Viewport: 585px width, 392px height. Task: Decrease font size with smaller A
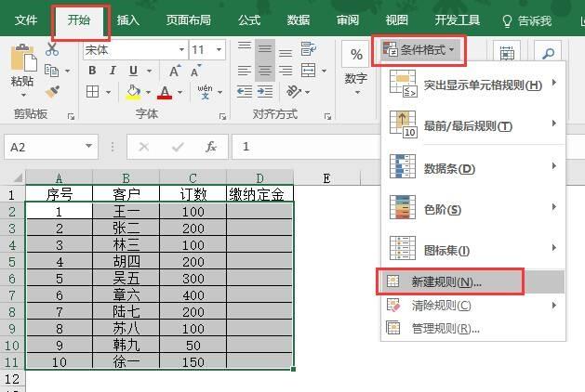click(x=195, y=71)
